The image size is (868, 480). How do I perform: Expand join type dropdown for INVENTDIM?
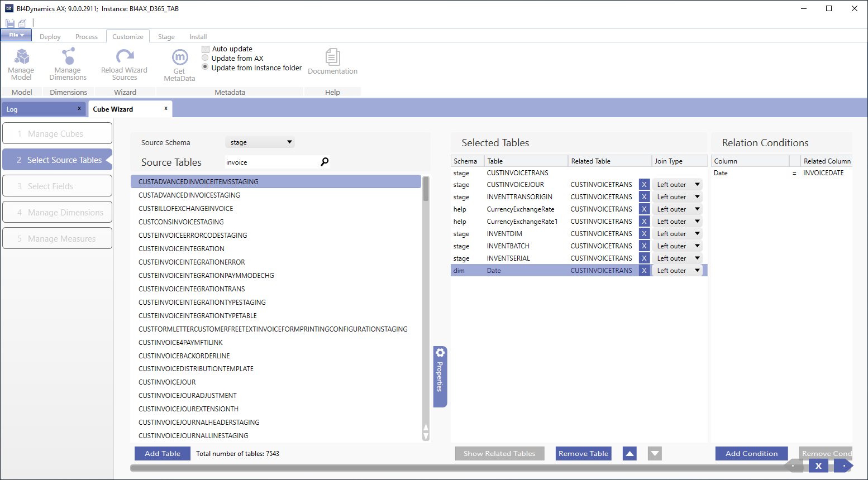[697, 234]
